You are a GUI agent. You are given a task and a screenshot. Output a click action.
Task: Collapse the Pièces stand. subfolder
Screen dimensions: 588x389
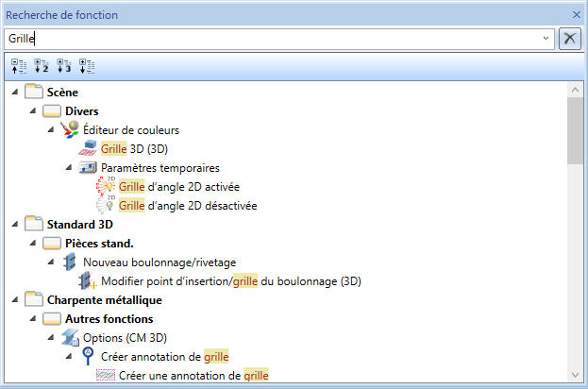tap(33, 243)
